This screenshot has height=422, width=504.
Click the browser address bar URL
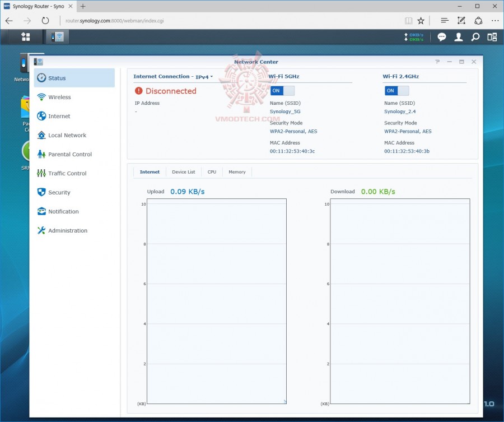click(114, 21)
